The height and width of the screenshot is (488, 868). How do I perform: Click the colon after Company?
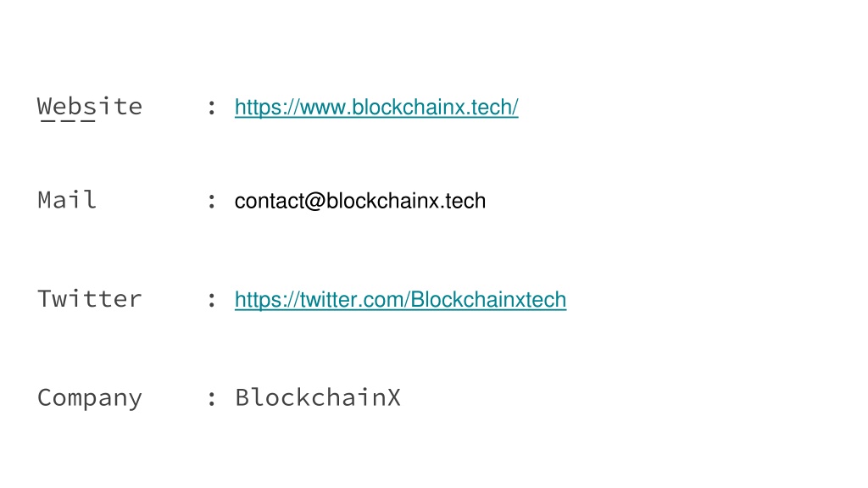[211, 398]
